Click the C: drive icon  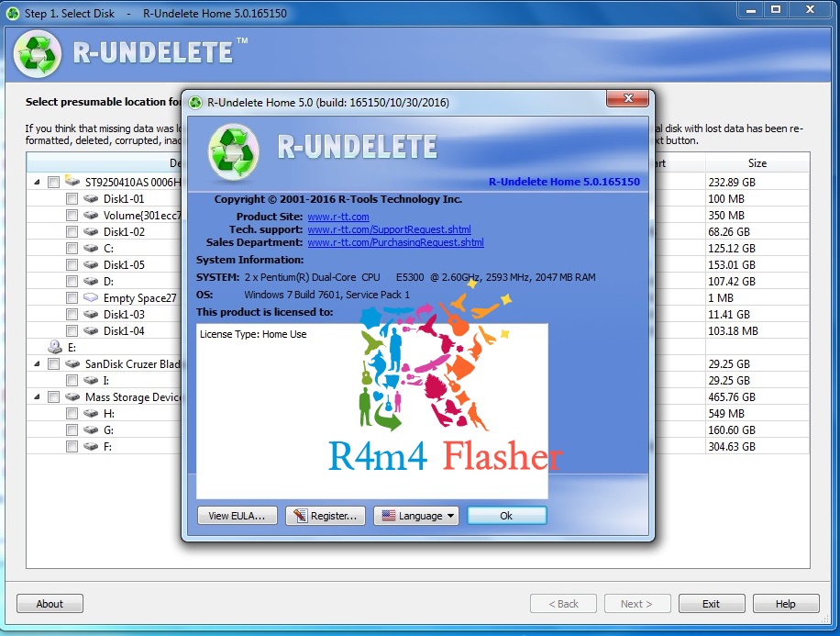click(x=91, y=249)
